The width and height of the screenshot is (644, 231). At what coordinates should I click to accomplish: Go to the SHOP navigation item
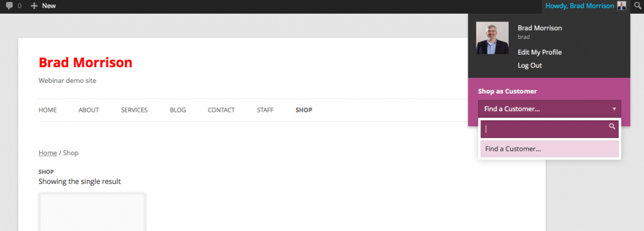click(x=304, y=110)
